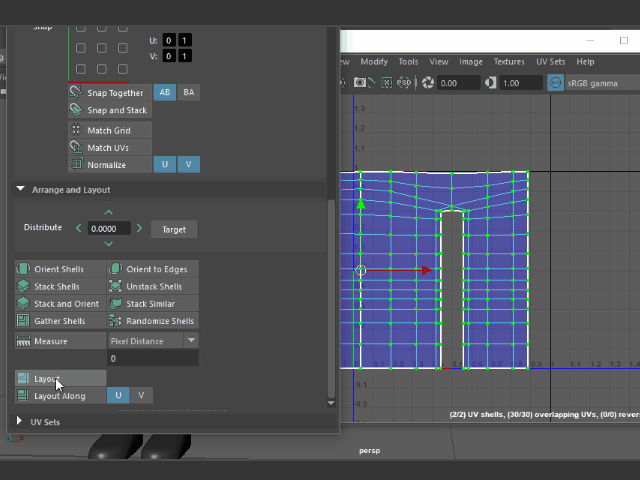Collapse the Arrange and Layout section

pos(21,189)
